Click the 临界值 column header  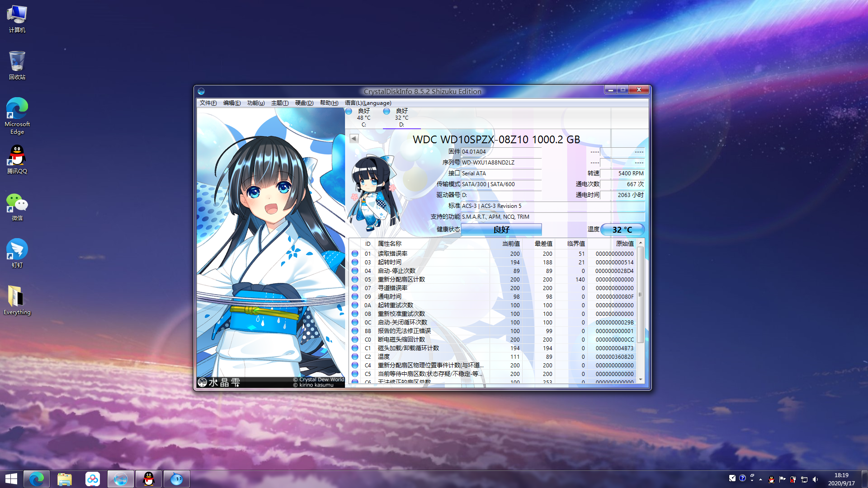571,244
